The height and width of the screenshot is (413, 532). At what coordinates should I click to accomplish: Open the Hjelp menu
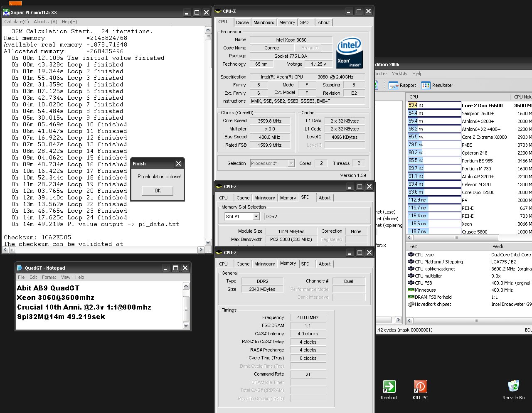pos(417,74)
